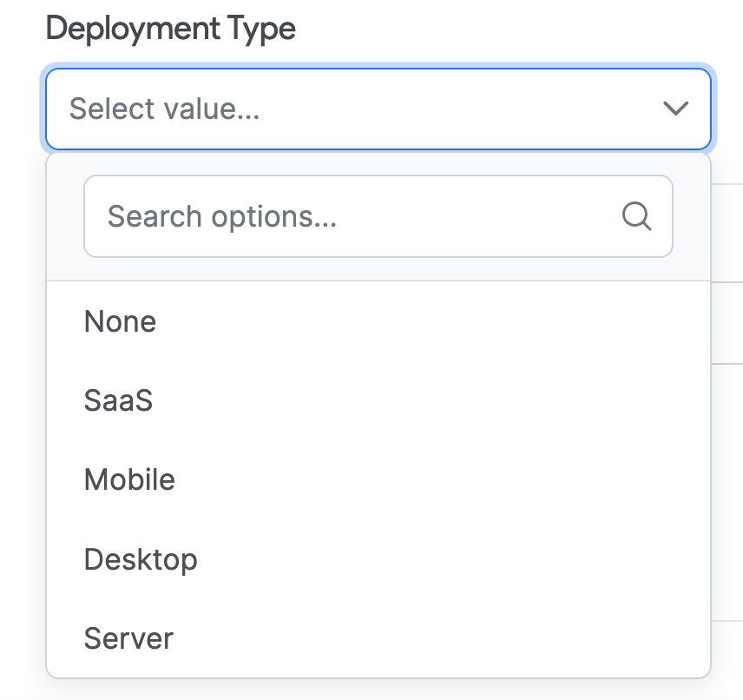Choose SaaS as deployment type
The height and width of the screenshot is (700, 743).
pyautogui.click(x=118, y=400)
